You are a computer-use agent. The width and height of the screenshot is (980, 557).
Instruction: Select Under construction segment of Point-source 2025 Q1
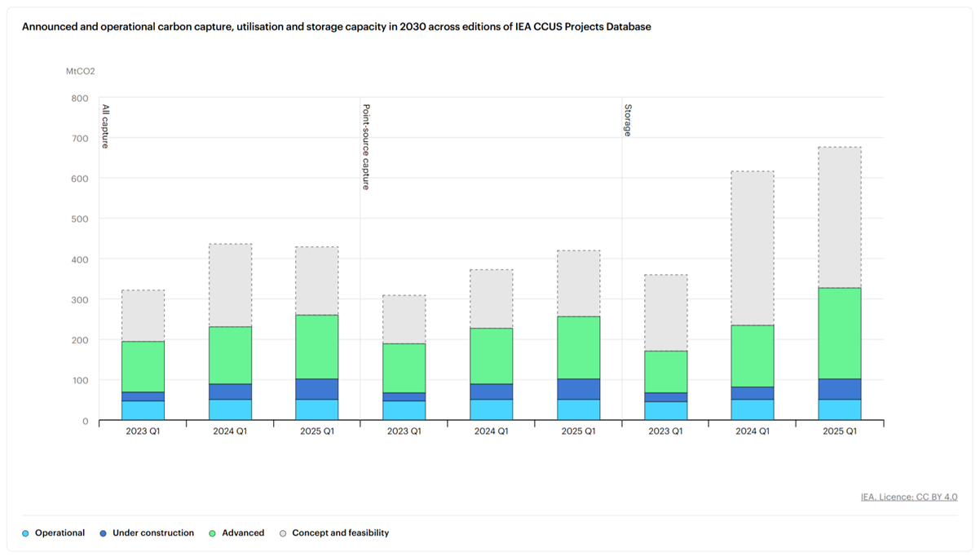point(579,389)
